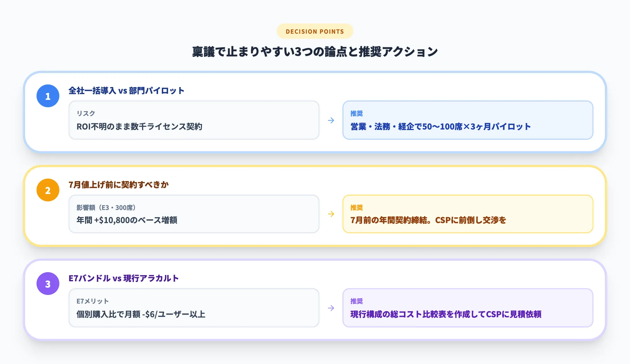630x364 pixels.
Task: Click the purple numbered circle 3
Action: coord(47,283)
